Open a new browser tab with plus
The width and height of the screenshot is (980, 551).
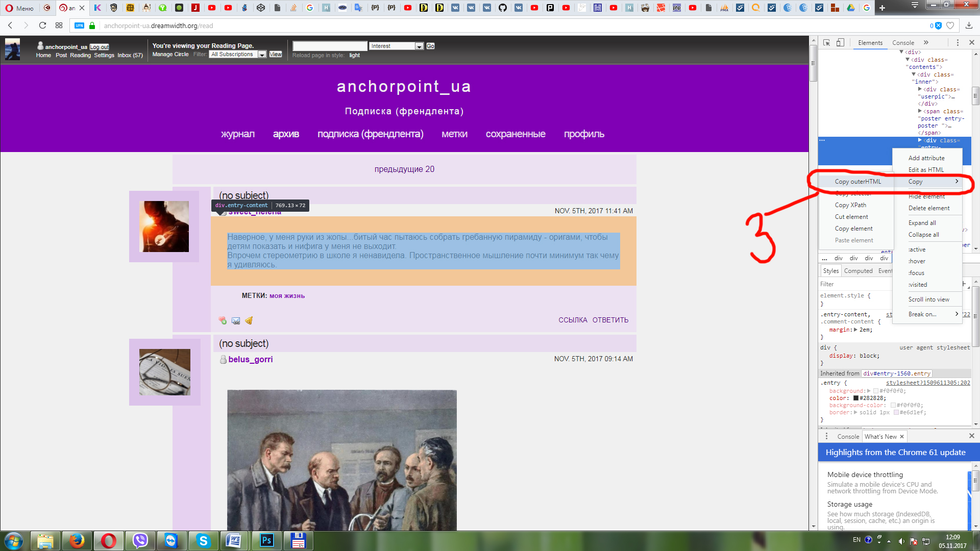[882, 8]
